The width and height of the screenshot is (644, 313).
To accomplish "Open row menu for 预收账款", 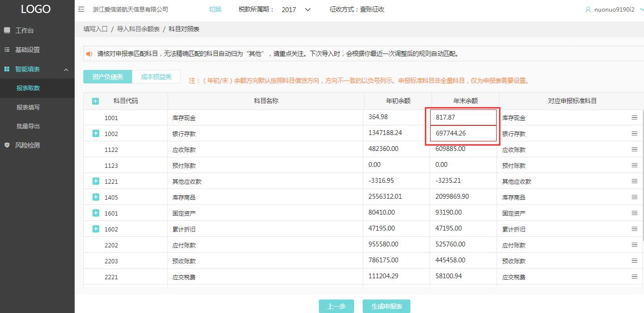I will [x=634, y=260].
